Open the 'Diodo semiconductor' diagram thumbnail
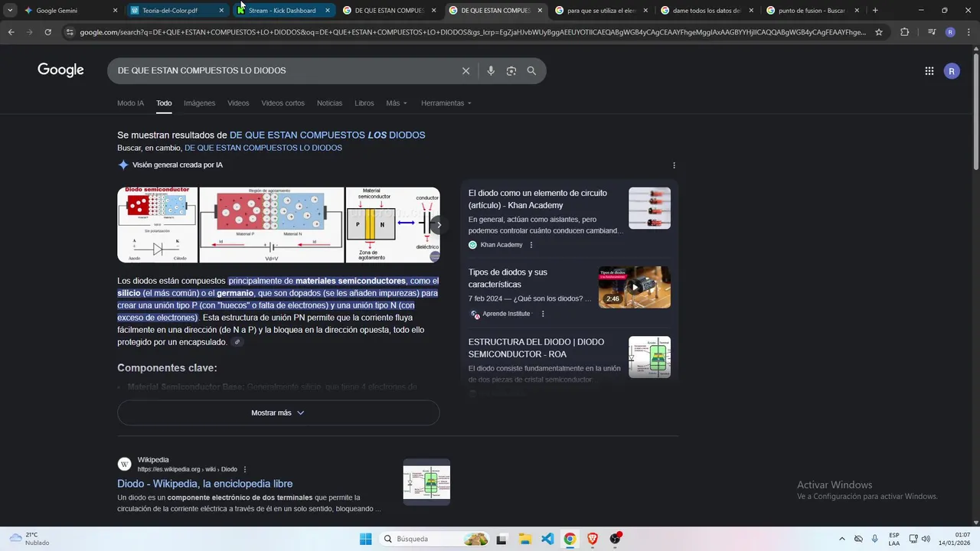Screen dimensions: 980x551 [157, 225]
